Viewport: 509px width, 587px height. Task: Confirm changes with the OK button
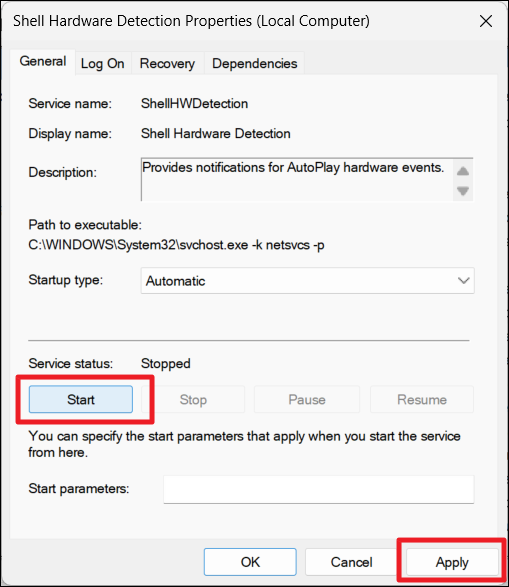[250, 562]
